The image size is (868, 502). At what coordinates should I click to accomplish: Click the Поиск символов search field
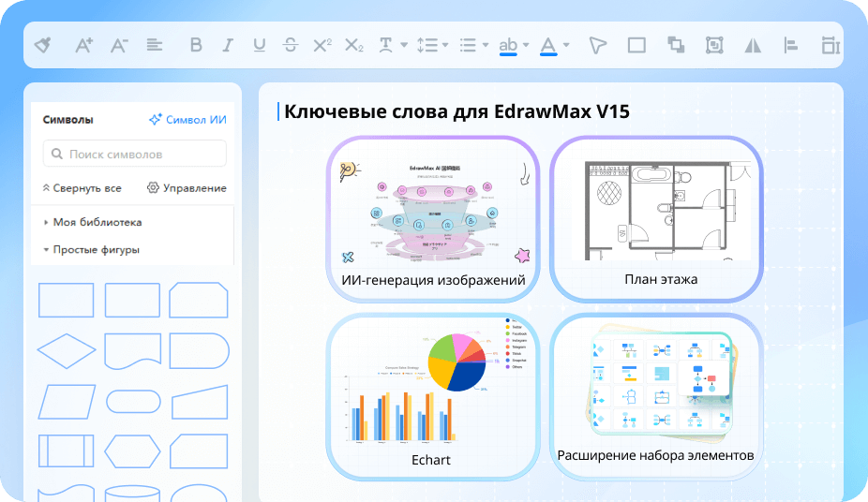pos(135,154)
